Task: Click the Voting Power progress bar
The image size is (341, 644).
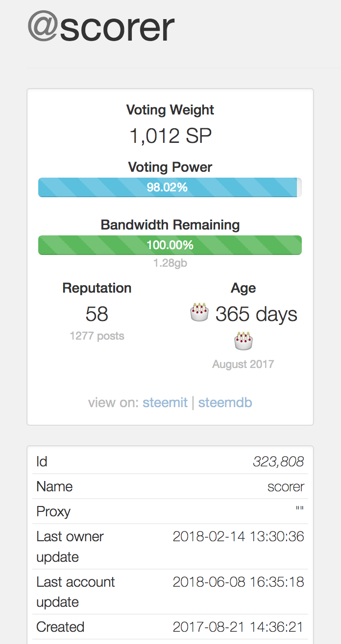Action: tap(170, 187)
